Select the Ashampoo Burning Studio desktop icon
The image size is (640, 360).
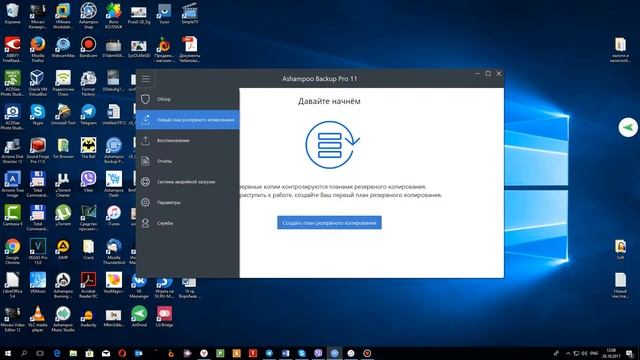pyautogui.click(x=63, y=285)
